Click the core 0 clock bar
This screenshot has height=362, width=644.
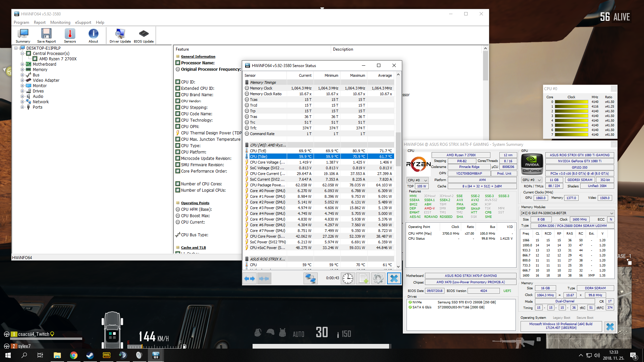(x=572, y=102)
